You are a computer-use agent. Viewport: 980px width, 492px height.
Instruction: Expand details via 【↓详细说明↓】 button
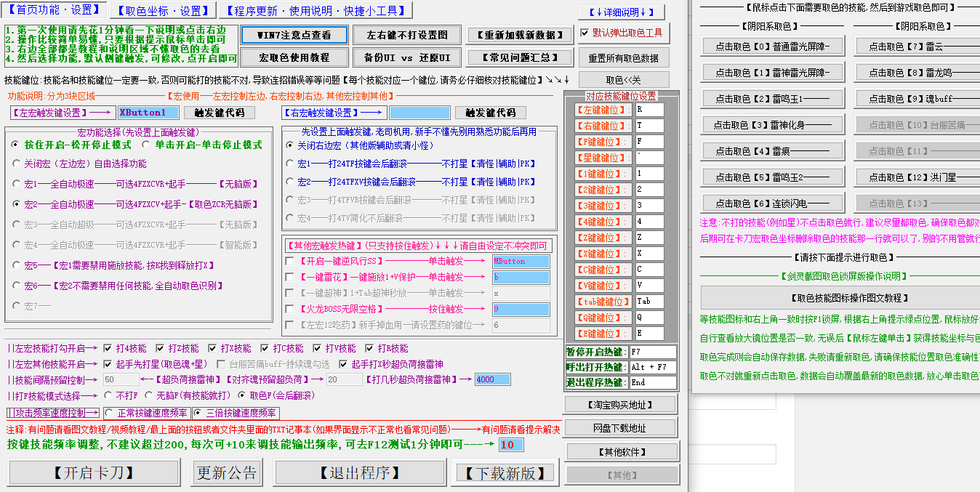point(620,12)
